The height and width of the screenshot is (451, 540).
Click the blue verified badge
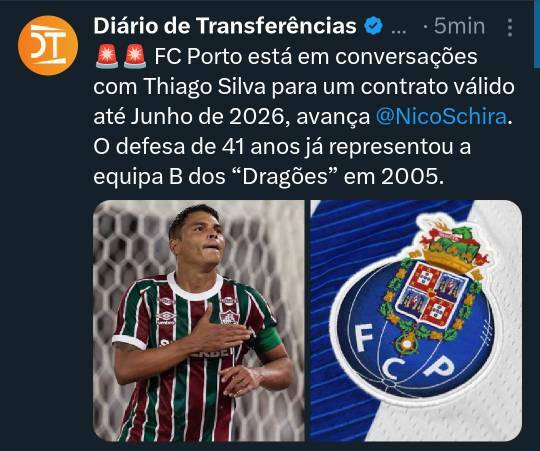(374, 26)
